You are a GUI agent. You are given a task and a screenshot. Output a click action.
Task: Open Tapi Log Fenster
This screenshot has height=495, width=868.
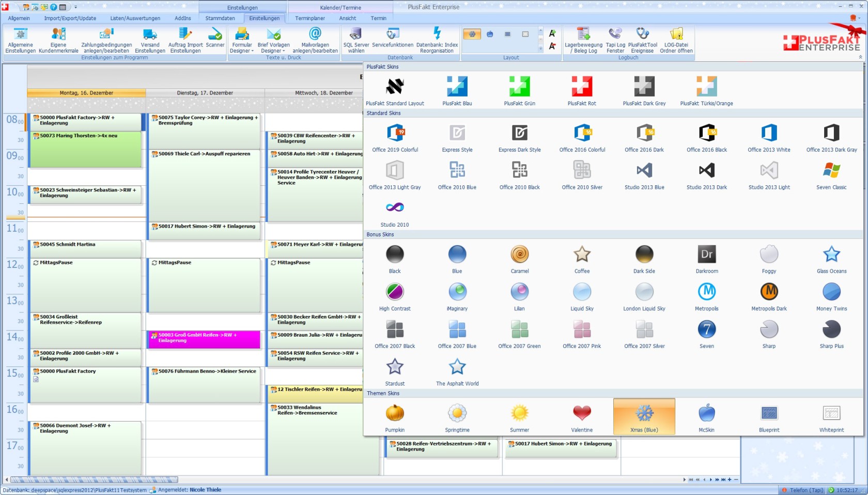(x=615, y=40)
